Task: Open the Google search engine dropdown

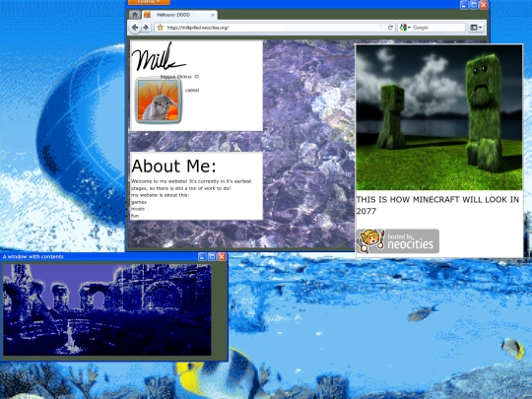Action: pos(405,28)
